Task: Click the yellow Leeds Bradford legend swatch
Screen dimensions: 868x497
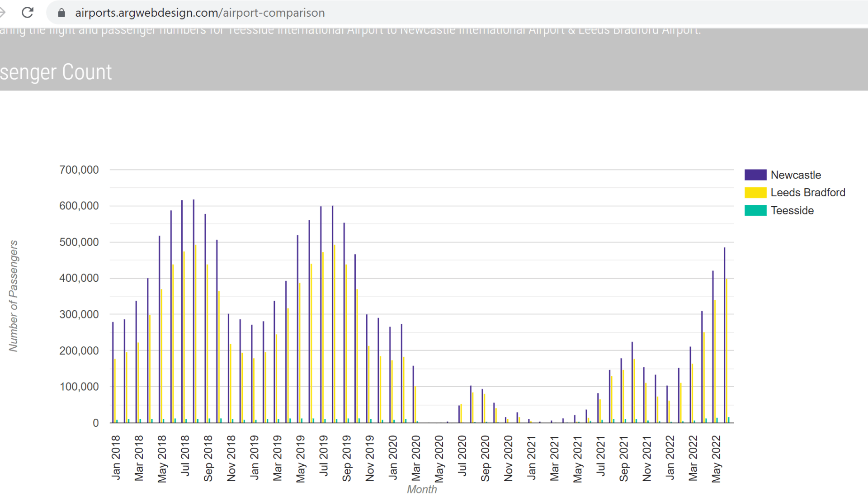Action: (x=755, y=193)
